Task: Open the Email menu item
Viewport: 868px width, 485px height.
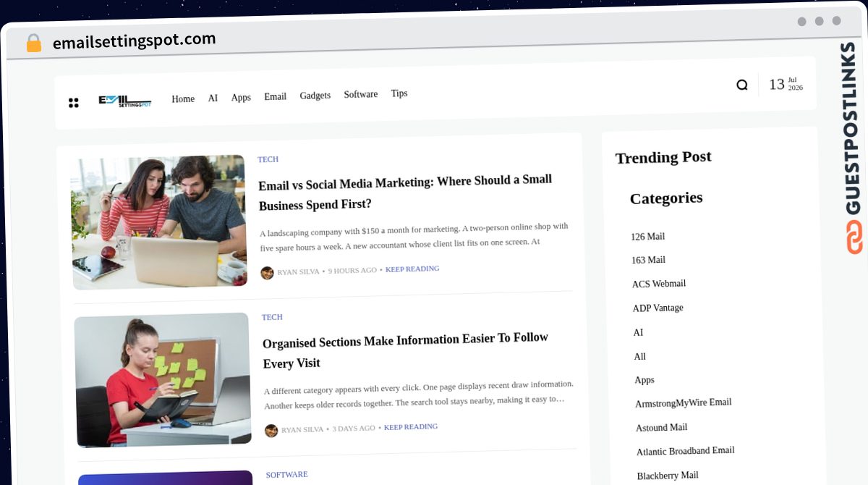Action: pyautogui.click(x=275, y=96)
